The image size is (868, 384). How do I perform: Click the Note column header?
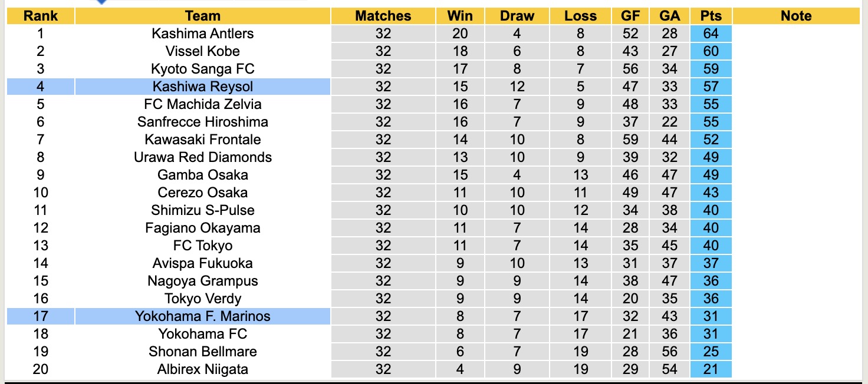tap(796, 16)
